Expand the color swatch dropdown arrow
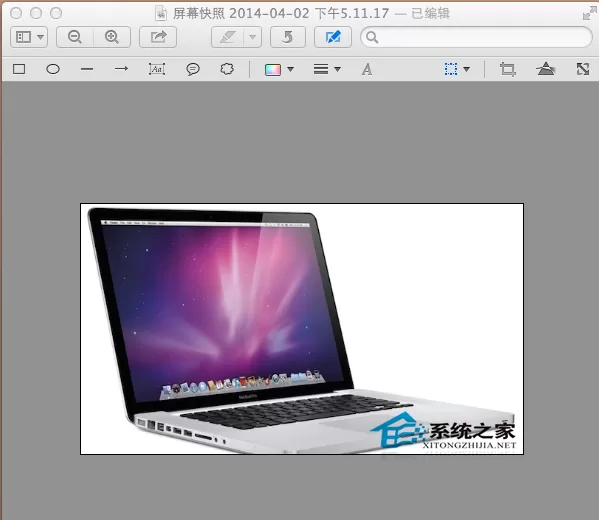This screenshot has width=599, height=520. click(290, 69)
